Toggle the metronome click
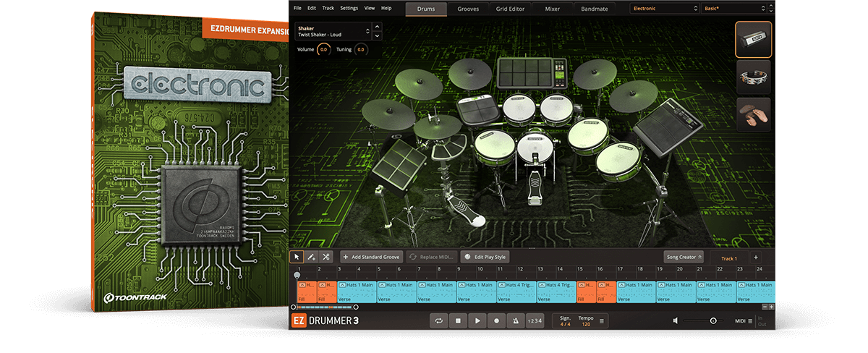Screen dimensions: 868x353 pyautogui.click(x=515, y=320)
